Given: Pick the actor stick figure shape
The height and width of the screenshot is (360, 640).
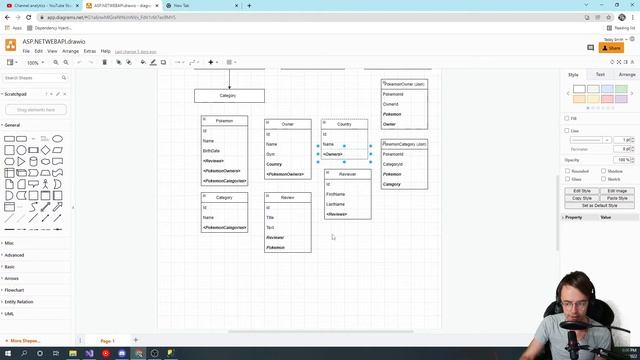Looking at the screenshot, I should tap(45, 184).
